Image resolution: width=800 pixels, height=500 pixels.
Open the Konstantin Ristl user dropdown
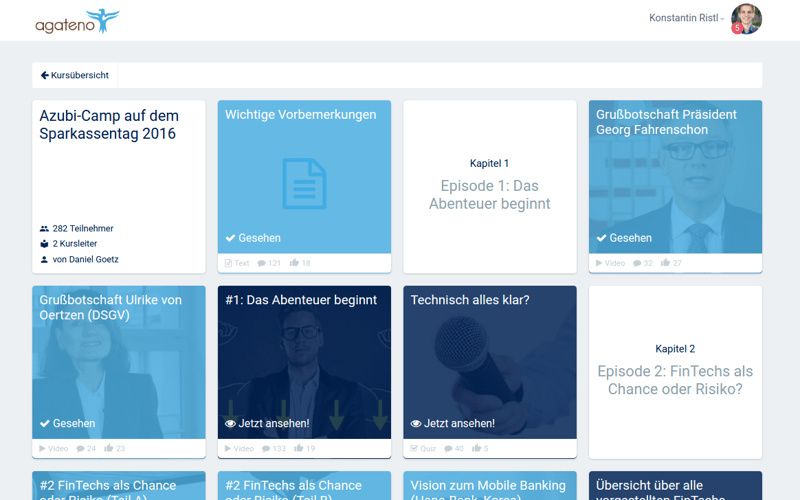[686, 18]
